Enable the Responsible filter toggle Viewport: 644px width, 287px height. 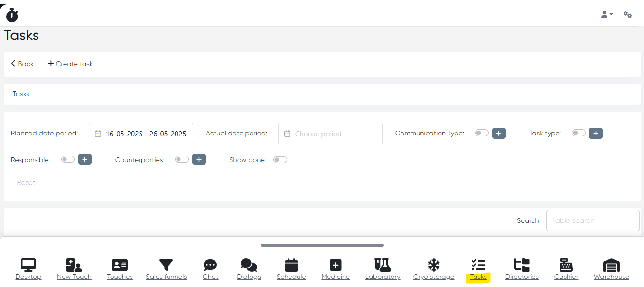tap(68, 160)
